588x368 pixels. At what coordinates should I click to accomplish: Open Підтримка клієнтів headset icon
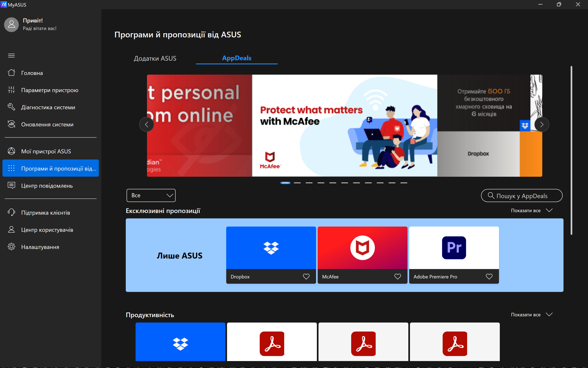tap(11, 212)
